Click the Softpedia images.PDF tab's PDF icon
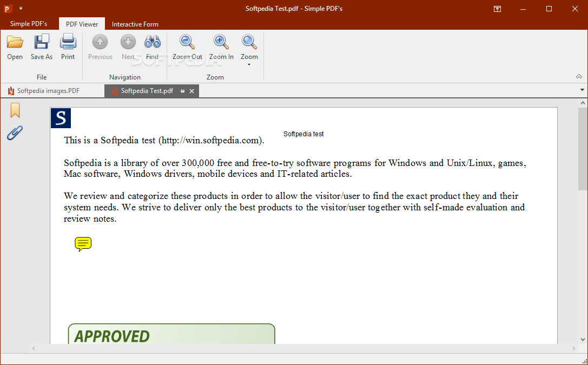This screenshot has height=365, width=588. (x=10, y=91)
